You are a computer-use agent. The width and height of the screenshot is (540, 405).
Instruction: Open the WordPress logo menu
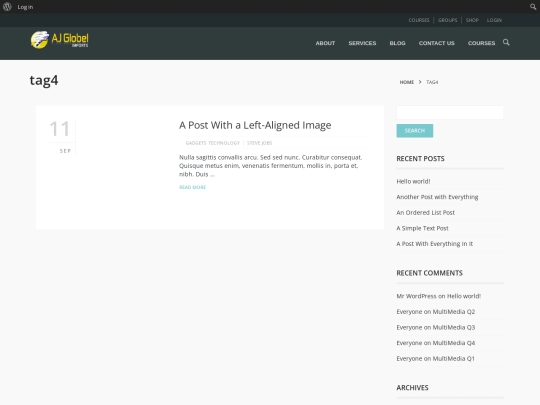click(7, 7)
